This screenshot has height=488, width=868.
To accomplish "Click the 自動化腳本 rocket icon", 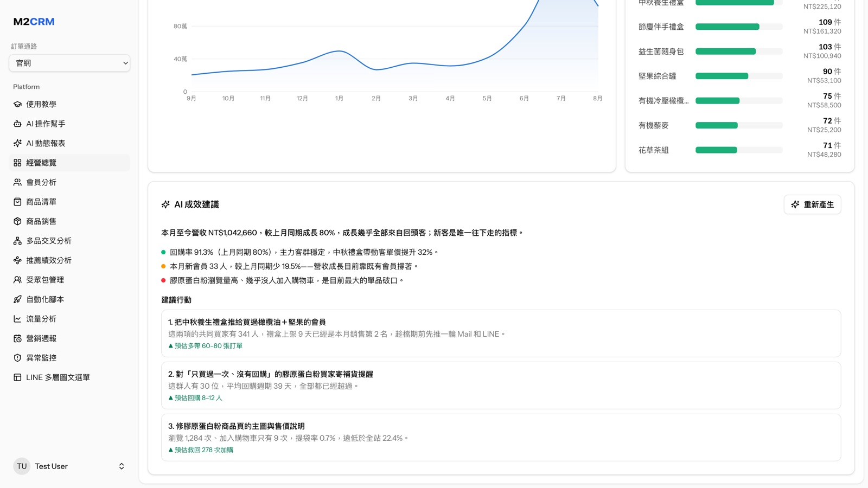I will click(17, 299).
